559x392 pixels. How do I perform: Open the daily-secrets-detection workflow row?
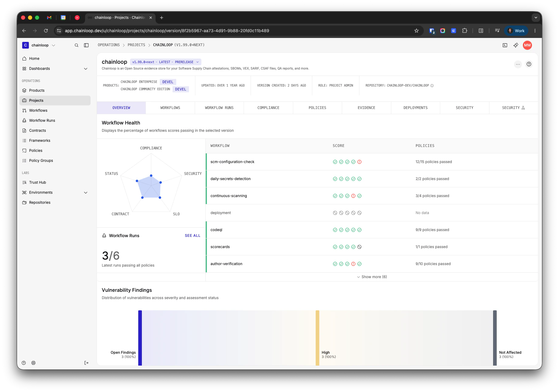click(372, 179)
